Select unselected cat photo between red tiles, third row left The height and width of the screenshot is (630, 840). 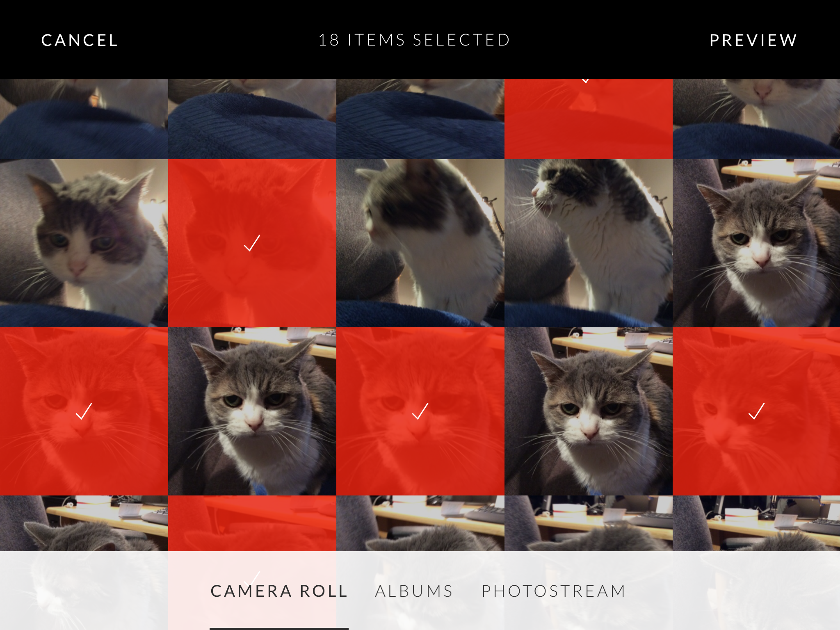(252, 411)
